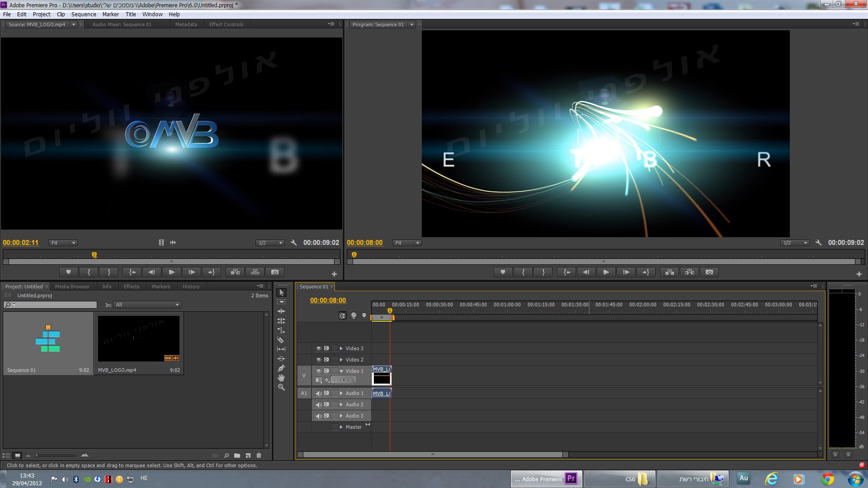The image size is (868, 488).
Task: Select the Zoom tool magnifier
Action: (x=281, y=388)
